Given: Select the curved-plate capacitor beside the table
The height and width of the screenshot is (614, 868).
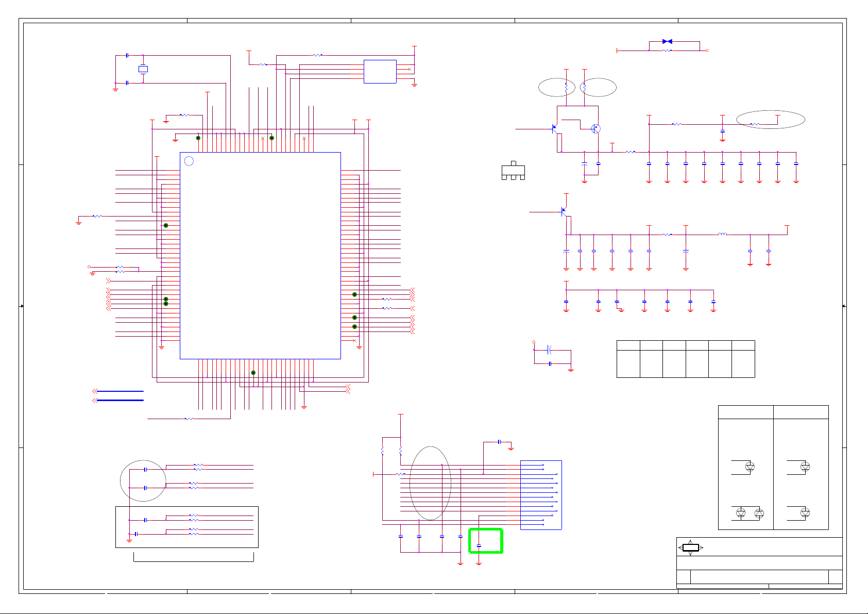Looking at the screenshot, I should [550, 350].
